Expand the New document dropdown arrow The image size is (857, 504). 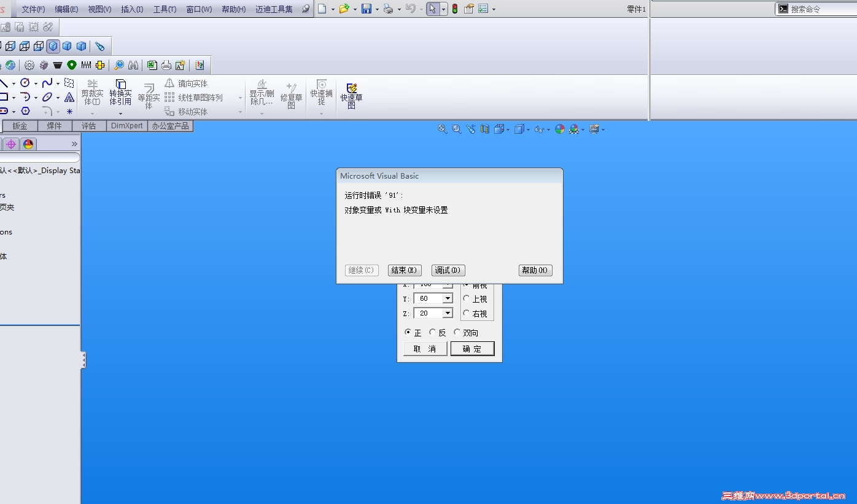(x=333, y=9)
